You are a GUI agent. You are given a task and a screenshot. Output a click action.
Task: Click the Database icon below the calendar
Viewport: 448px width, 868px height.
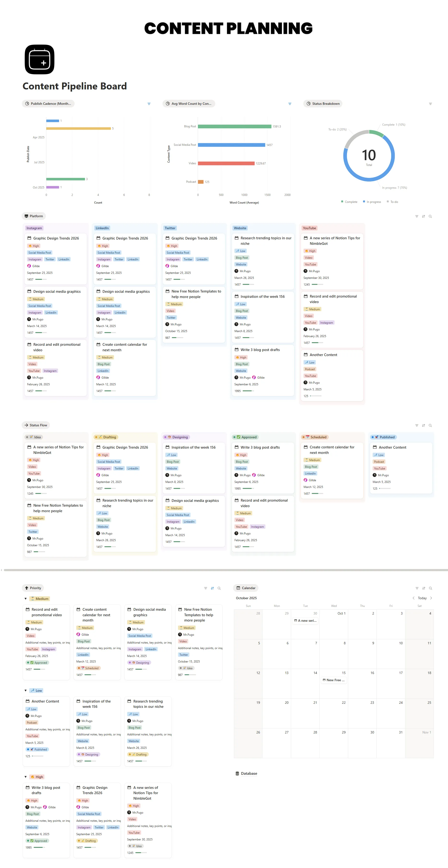coord(237,773)
